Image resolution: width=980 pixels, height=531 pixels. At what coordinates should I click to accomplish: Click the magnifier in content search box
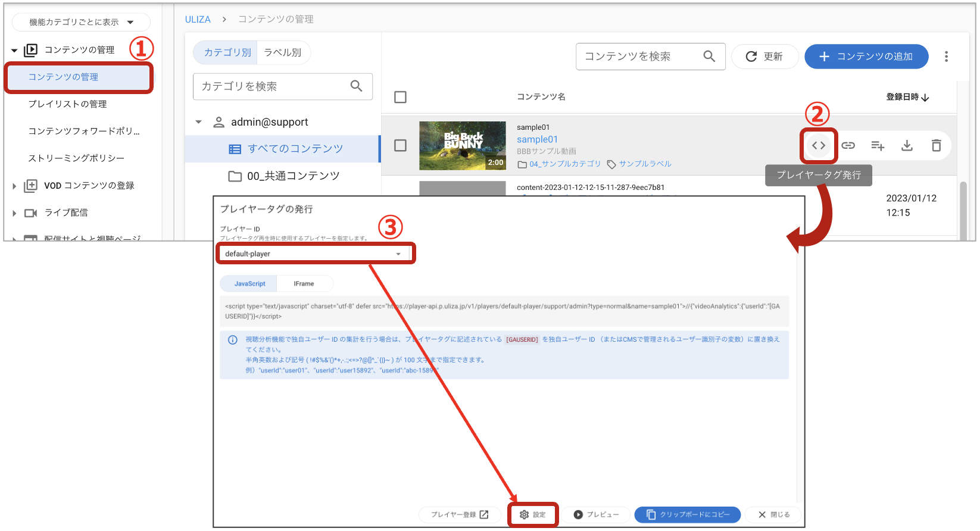[x=709, y=56]
